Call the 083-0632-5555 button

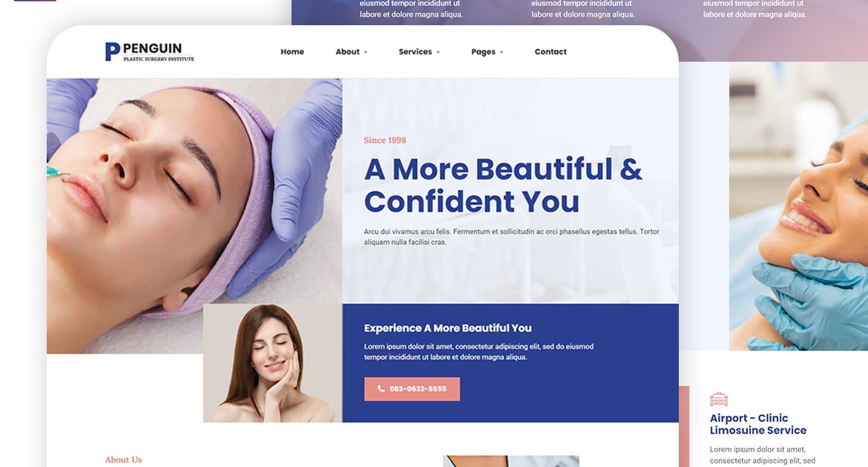[x=412, y=389]
